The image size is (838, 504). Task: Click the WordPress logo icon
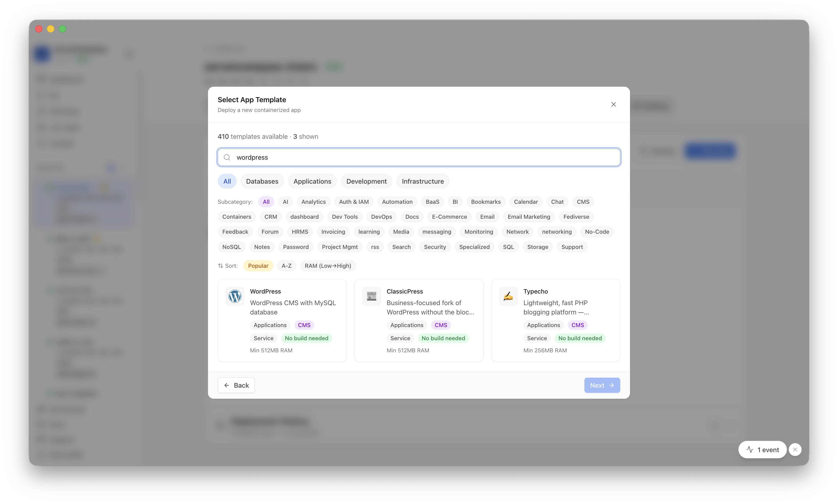pyautogui.click(x=235, y=296)
